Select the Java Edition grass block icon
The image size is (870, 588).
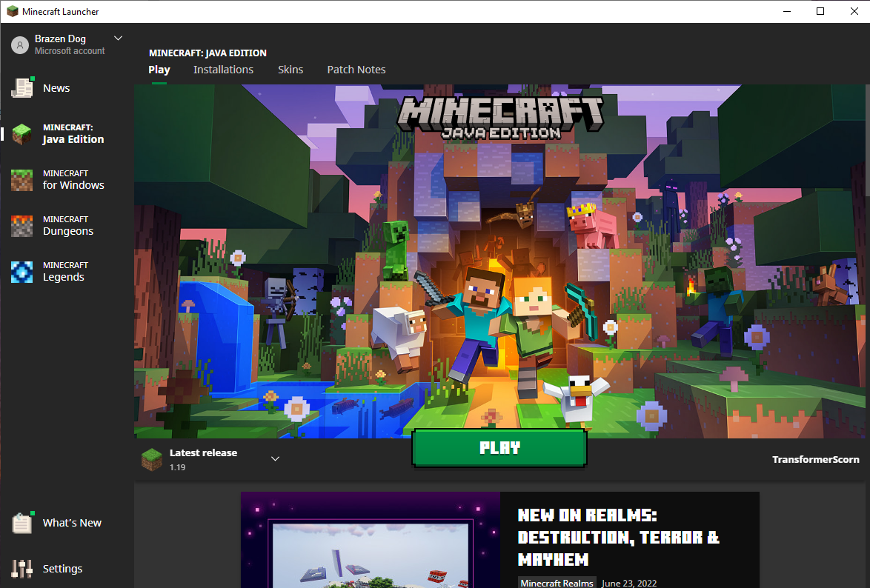pyautogui.click(x=22, y=134)
